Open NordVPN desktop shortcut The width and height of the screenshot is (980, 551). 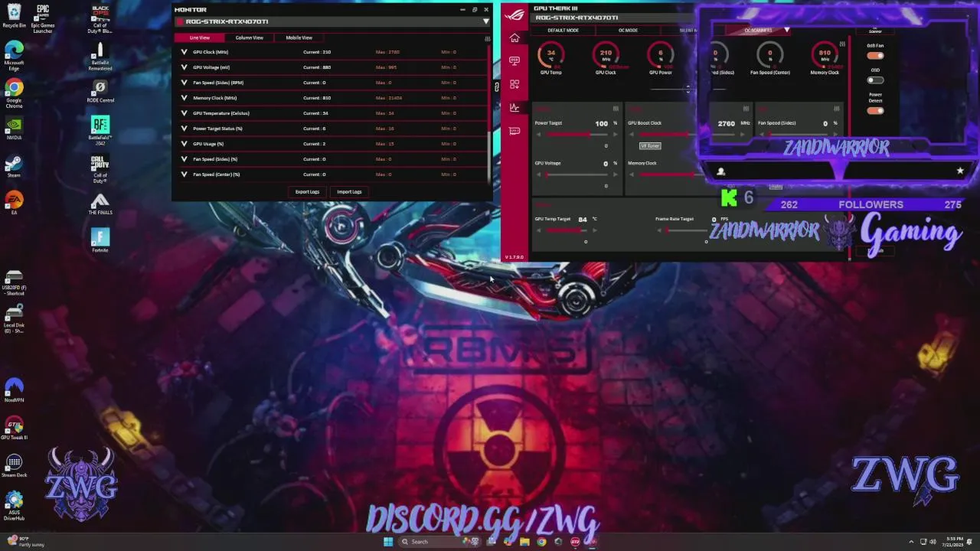coord(14,390)
